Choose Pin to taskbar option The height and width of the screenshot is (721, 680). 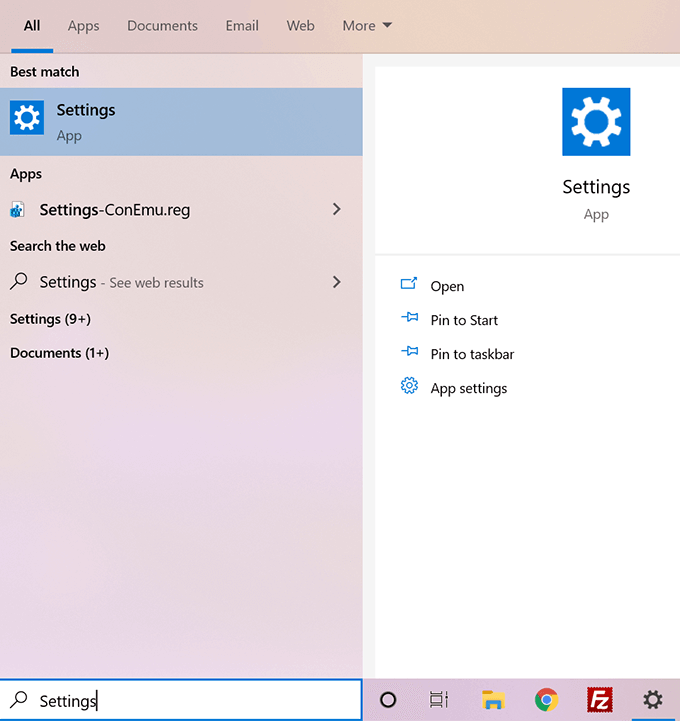tap(472, 354)
